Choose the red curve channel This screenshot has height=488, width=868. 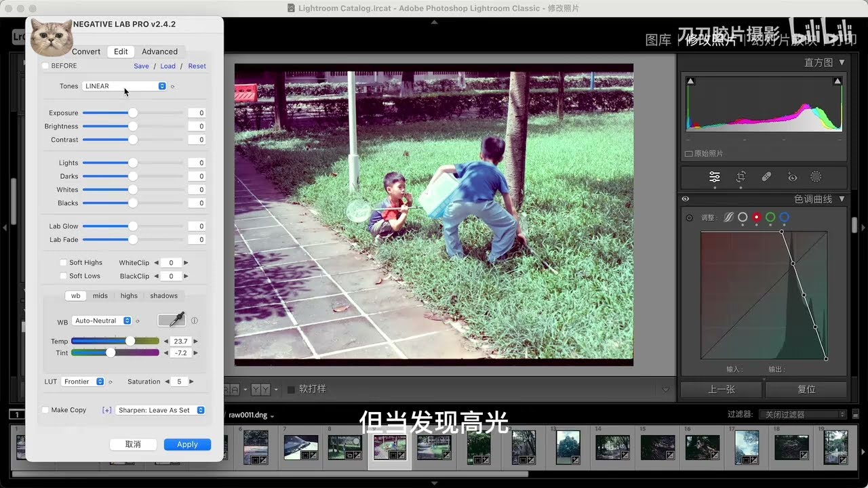(x=757, y=218)
